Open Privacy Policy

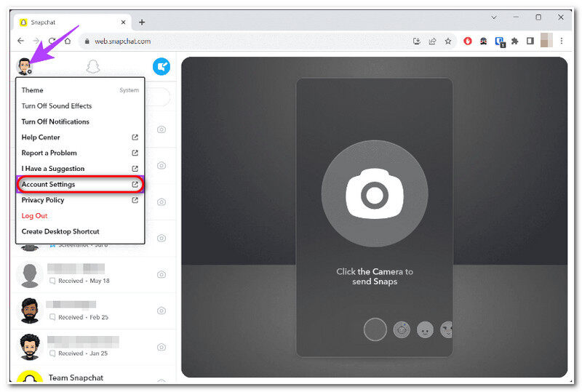pyautogui.click(x=80, y=200)
